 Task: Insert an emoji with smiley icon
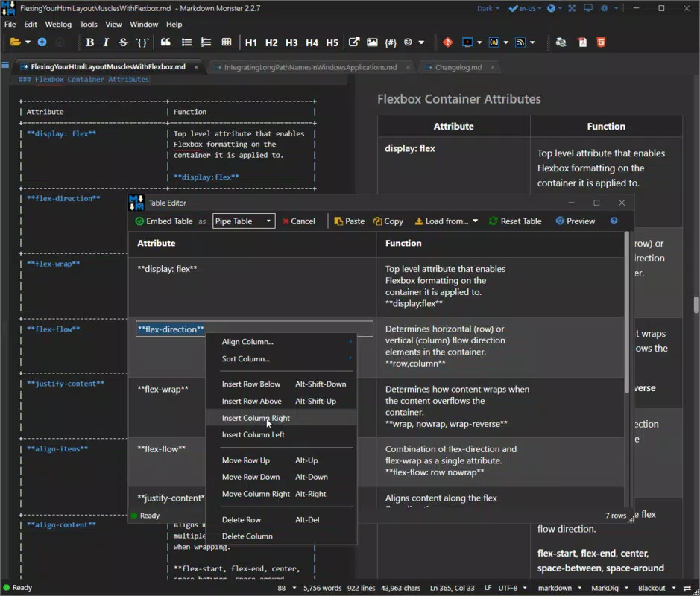coord(408,42)
